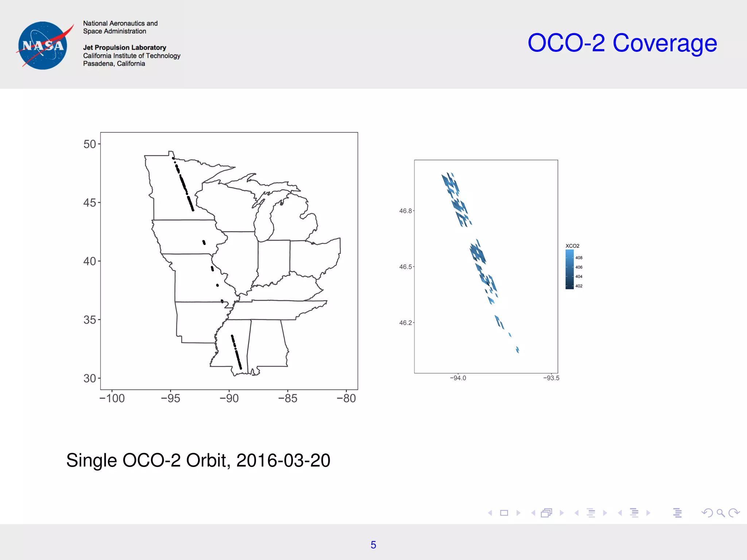Advance to next slide with arrow after slide icon
This screenshot has width=747, height=560.
point(518,513)
